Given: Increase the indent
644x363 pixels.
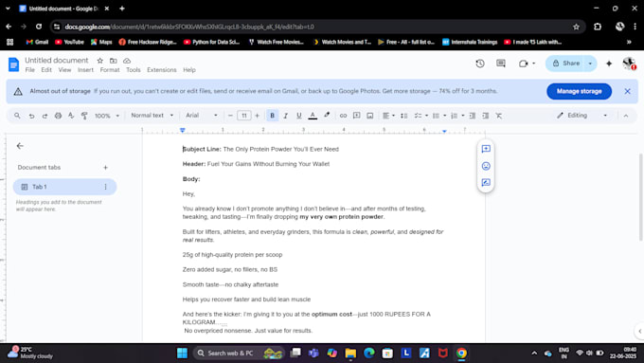Looking at the screenshot, I should (x=486, y=116).
